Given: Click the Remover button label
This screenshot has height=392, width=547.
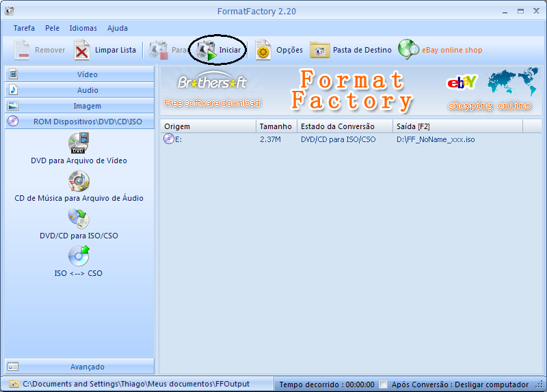Looking at the screenshot, I should click(x=50, y=50).
